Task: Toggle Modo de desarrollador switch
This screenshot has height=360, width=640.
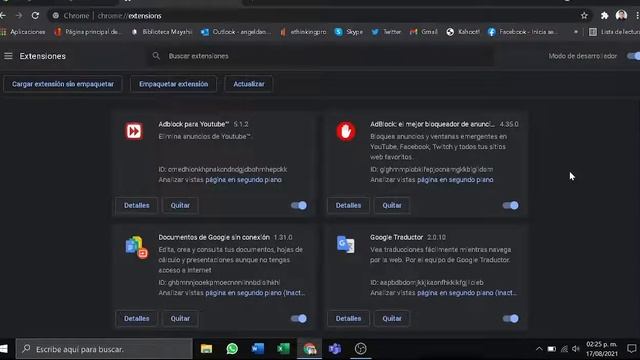Action: (633, 56)
